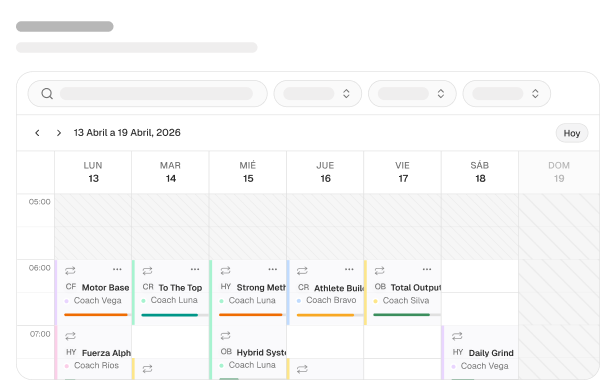600x380 pixels.
Task: Open the options menu for Strong Meth class
Action: [272, 269]
